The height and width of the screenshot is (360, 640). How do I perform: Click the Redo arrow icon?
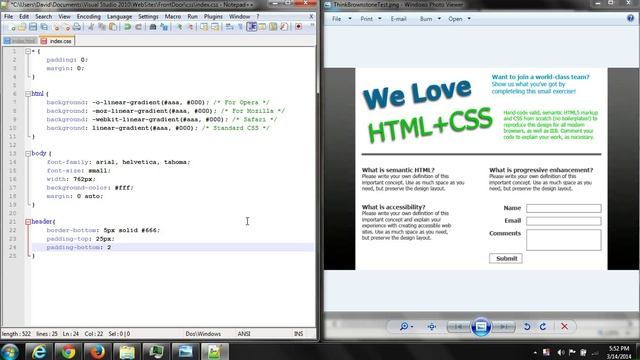[x=139, y=27]
